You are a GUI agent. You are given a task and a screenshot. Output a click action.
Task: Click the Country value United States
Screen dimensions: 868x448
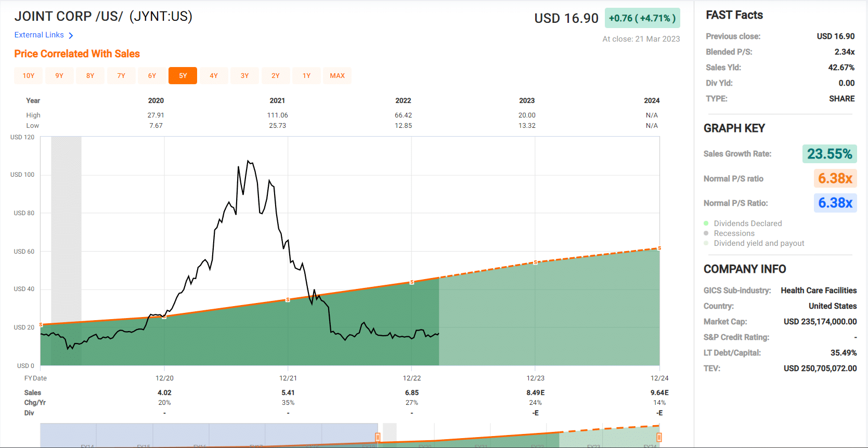click(833, 306)
